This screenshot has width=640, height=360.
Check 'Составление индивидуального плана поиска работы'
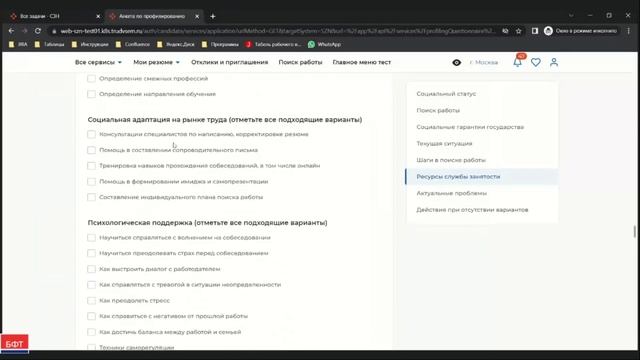(91, 197)
